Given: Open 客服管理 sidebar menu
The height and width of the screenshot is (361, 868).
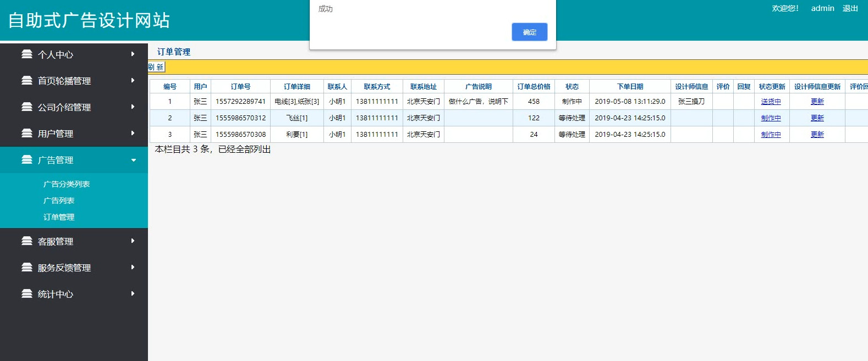Looking at the screenshot, I should (x=74, y=241).
